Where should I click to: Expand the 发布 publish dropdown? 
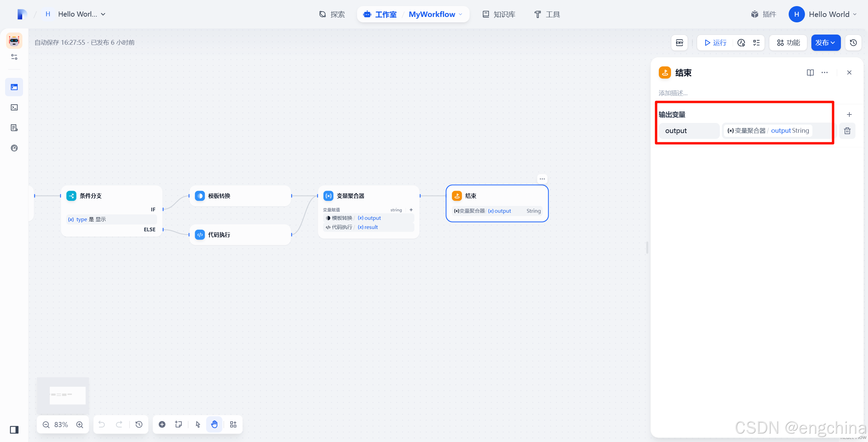[826, 43]
